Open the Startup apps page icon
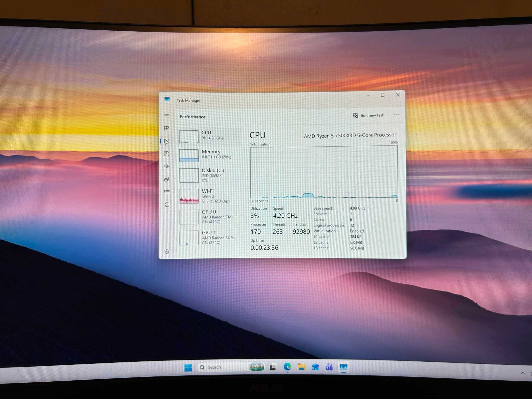 167,166
